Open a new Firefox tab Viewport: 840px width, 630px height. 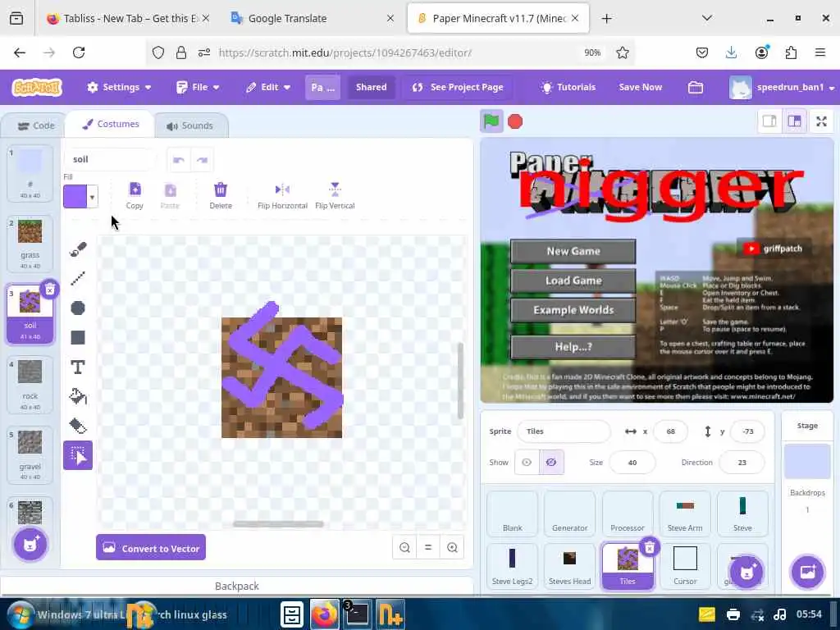[x=606, y=19]
